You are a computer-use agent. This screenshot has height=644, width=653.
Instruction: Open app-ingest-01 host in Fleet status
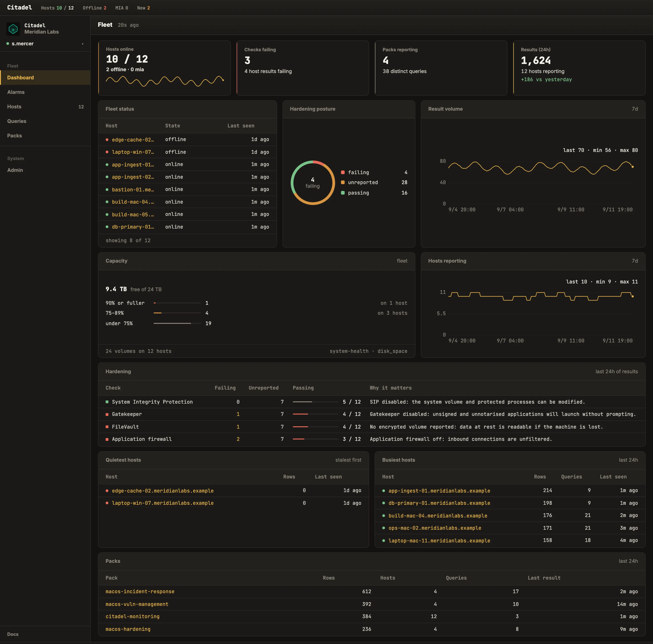pyautogui.click(x=133, y=165)
